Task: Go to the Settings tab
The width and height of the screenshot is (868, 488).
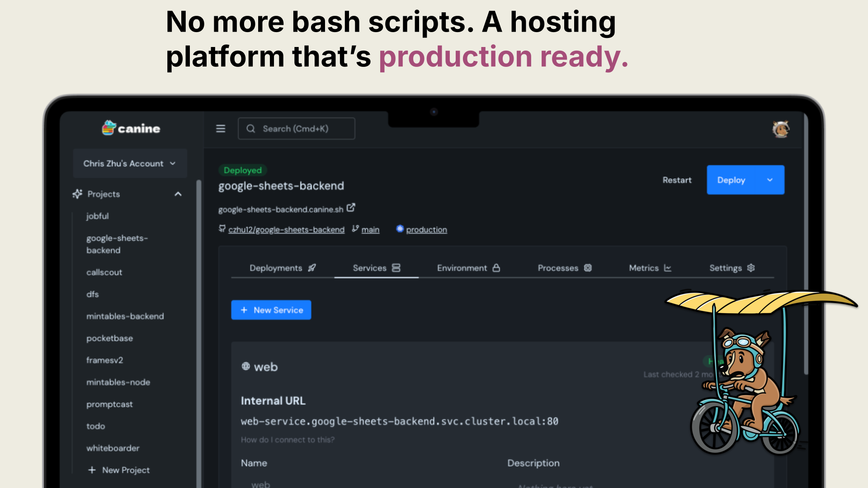Action: [x=732, y=268]
